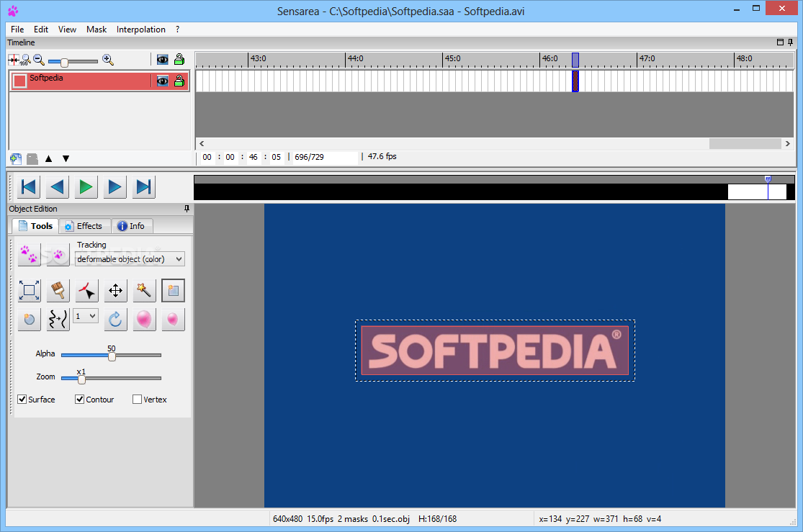Click the left arrow of timeline scrollbar

(202, 144)
